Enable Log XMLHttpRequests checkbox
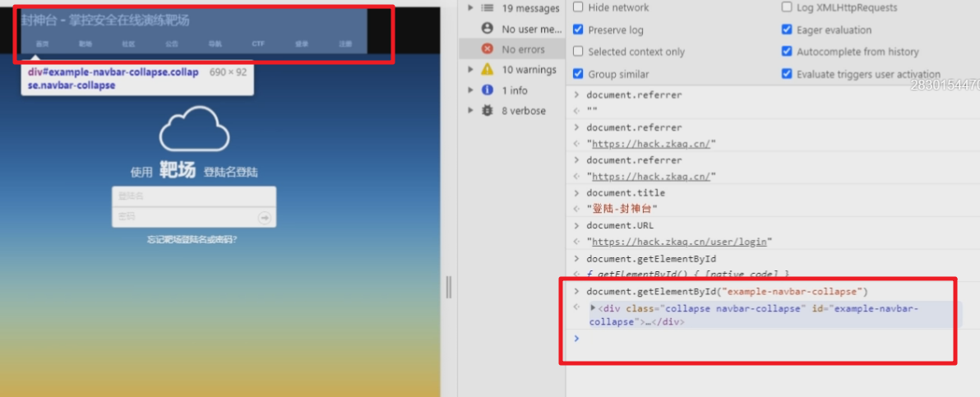Viewport: 980px width, 397px height. click(787, 7)
